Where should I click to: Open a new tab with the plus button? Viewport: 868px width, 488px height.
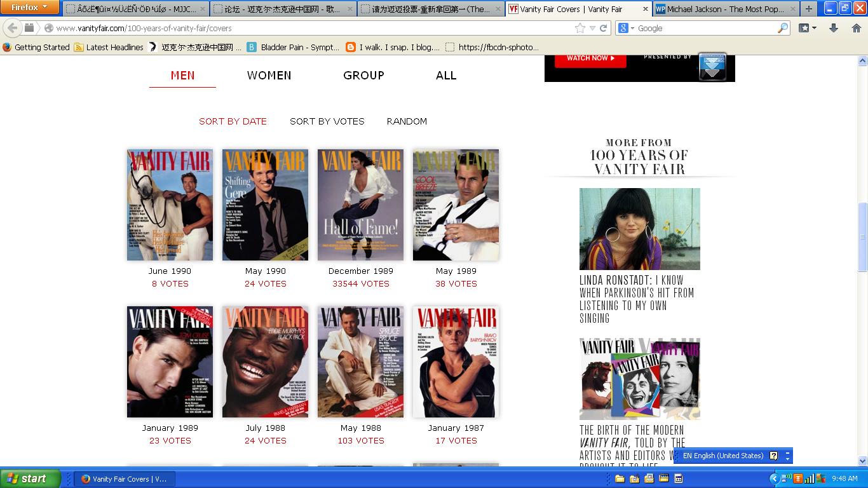[808, 9]
